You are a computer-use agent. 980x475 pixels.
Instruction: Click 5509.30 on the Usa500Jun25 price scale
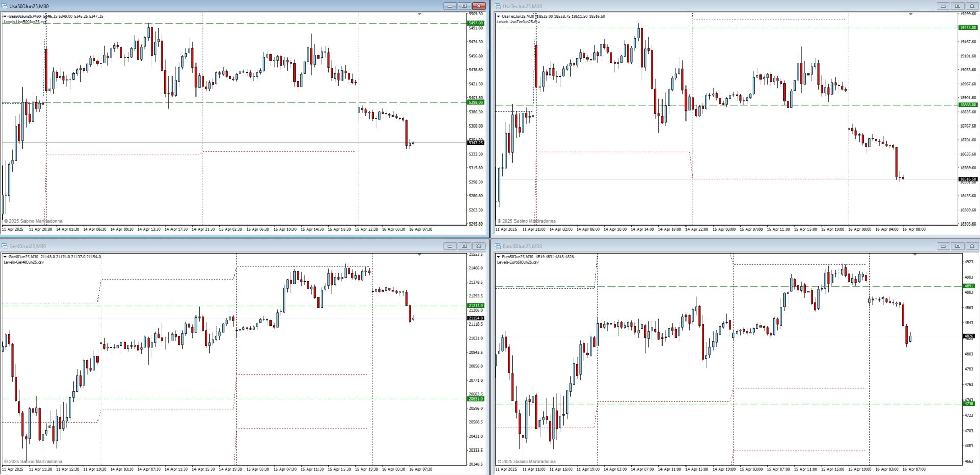click(476, 14)
